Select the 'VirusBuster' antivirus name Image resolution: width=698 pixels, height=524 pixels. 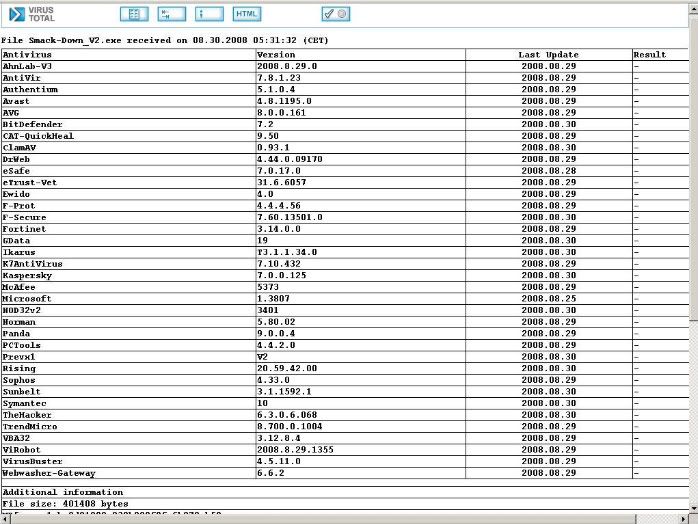[32, 461]
